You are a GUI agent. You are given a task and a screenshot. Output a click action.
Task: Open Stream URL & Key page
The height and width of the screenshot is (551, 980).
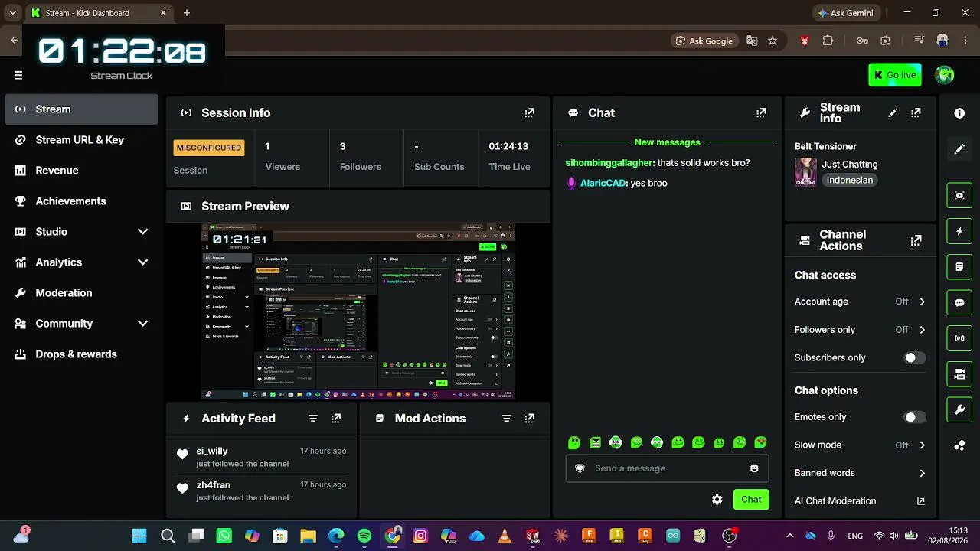[81, 140]
